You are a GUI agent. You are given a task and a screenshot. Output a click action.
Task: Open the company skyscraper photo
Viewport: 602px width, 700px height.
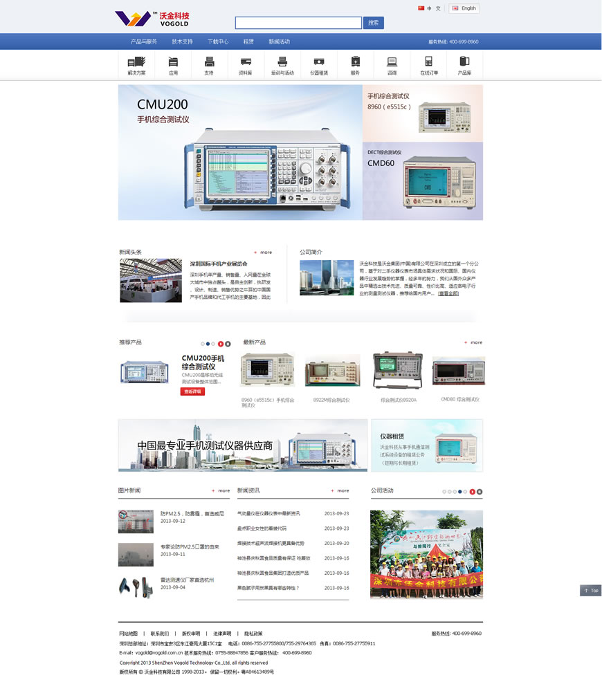pyautogui.click(x=327, y=277)
